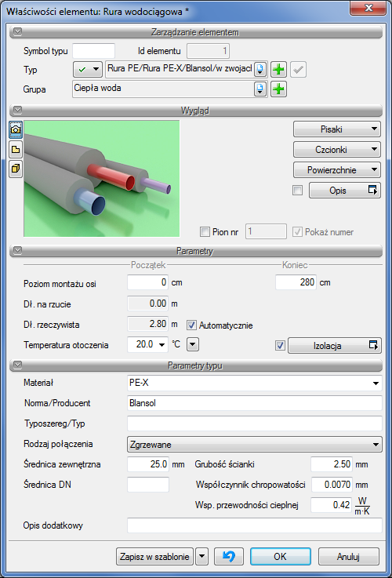Click the pipe 3D preview image
Image resolution: width=392 pixels, height=578 pixels.
pos(102,178)
